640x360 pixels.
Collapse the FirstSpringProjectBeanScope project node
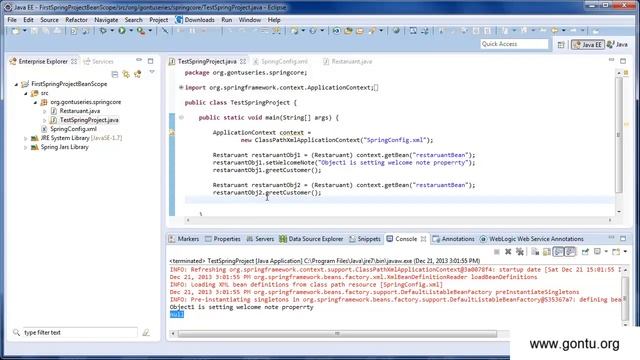tap(16, 84)
